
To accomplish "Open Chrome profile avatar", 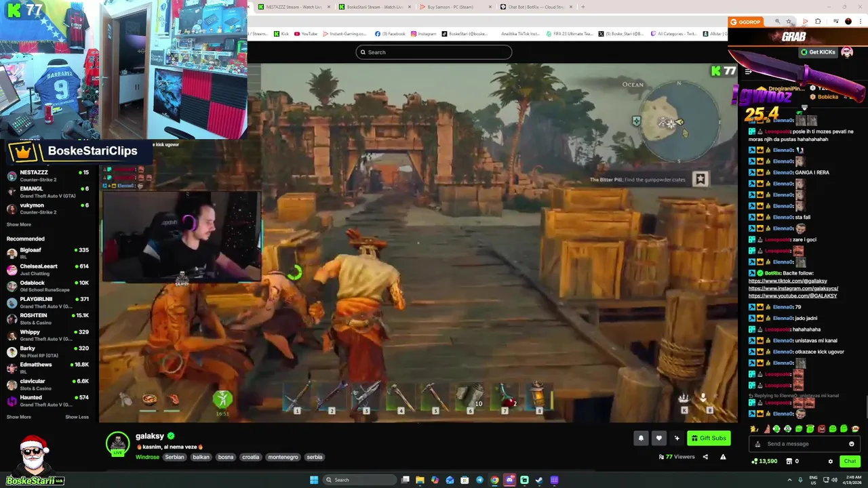I will (848, 22).
